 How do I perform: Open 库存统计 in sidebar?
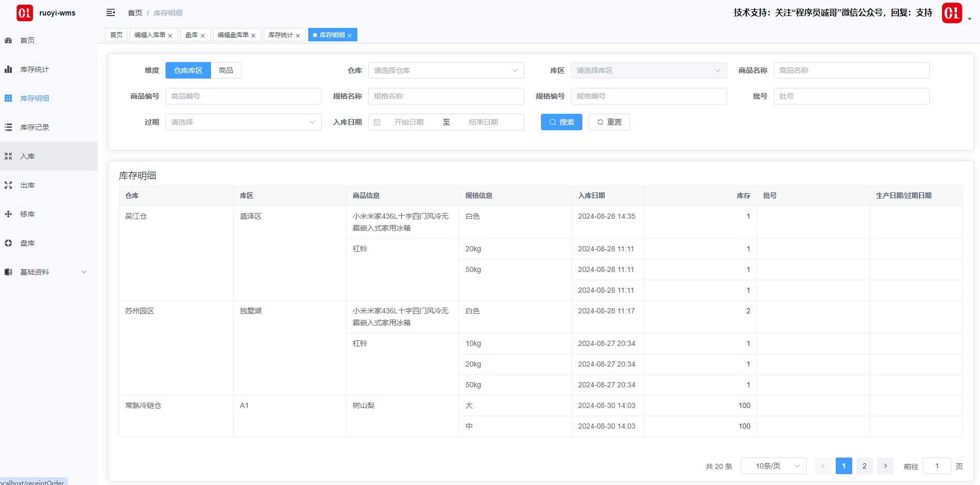[49, 69]
